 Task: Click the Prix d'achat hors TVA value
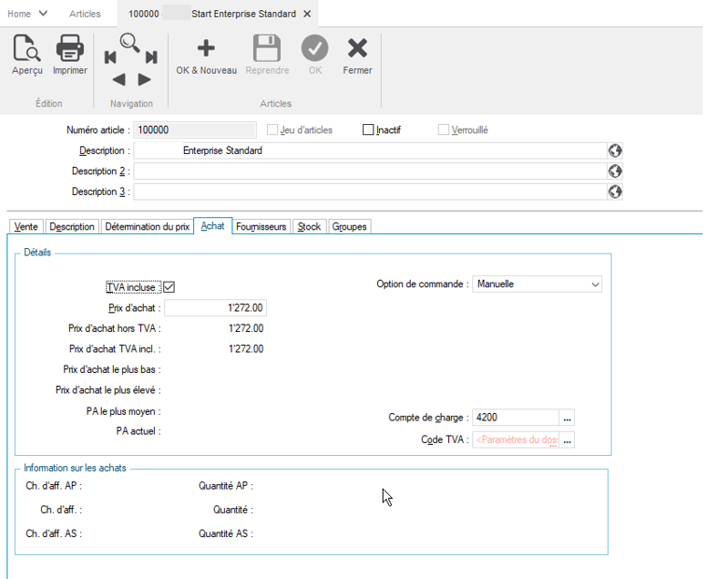point(246,328)
